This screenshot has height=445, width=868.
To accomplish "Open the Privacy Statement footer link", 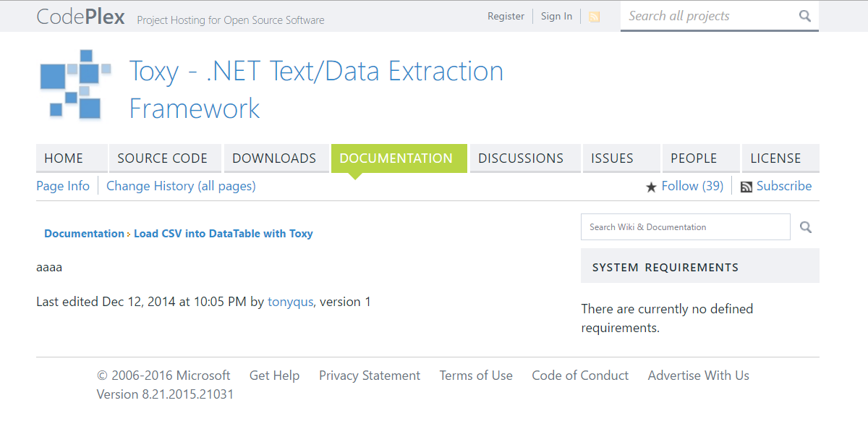I will pos(369,376).
